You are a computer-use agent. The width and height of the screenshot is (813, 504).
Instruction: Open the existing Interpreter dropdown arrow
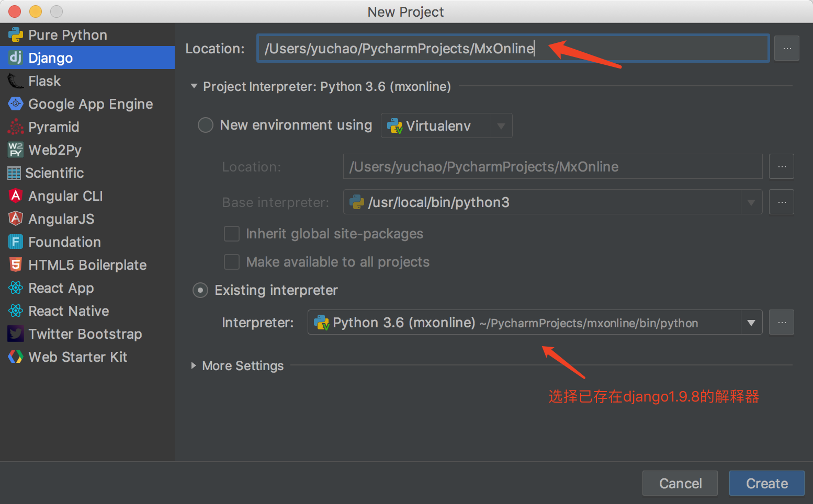click(751, 323)
